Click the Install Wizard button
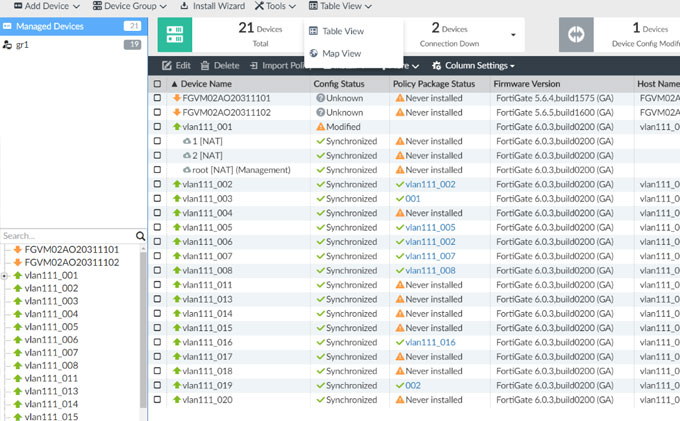This screenshot has width=680, height=421. [211, 6]
